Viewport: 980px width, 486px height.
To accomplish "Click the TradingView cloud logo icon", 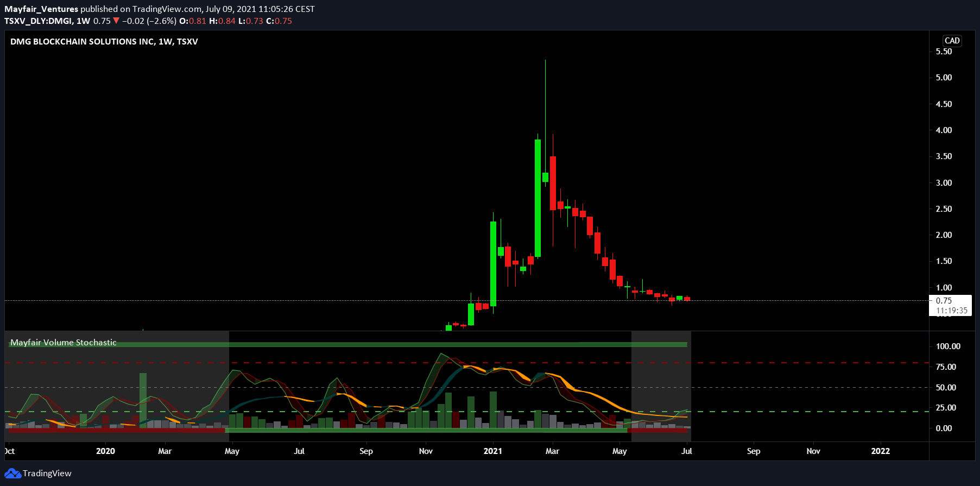I will [12, 474].
